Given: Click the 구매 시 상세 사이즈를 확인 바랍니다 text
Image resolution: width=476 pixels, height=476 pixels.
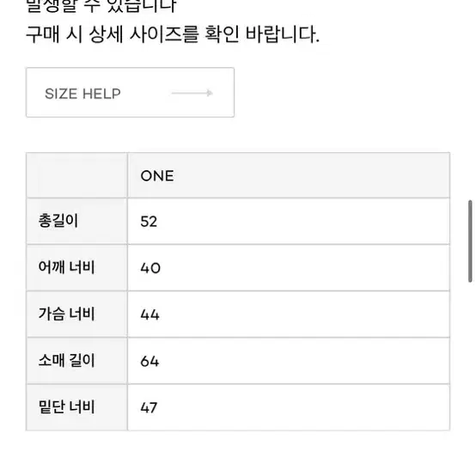Looking at the screenshot, I should pos(173,34).
